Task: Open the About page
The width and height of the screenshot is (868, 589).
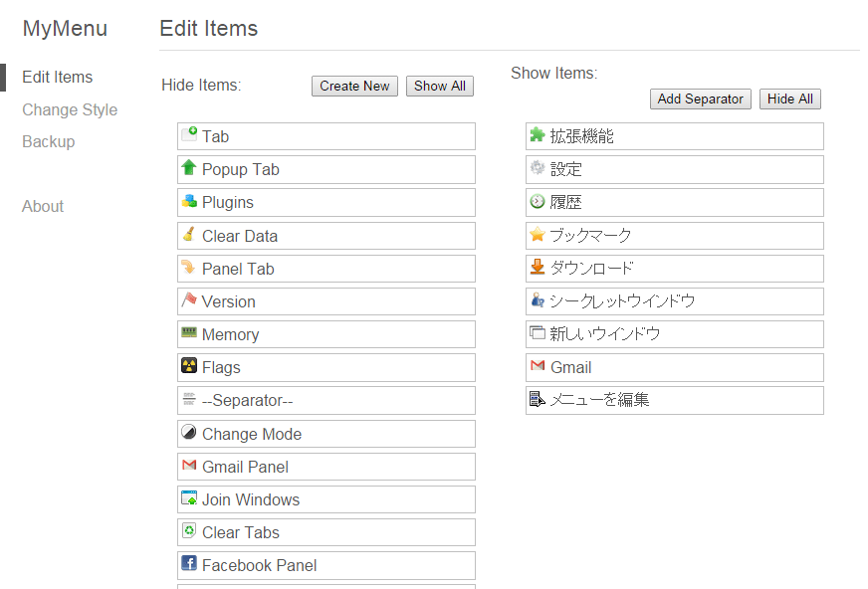Action: pyautogui.click(x=43, y=206)
